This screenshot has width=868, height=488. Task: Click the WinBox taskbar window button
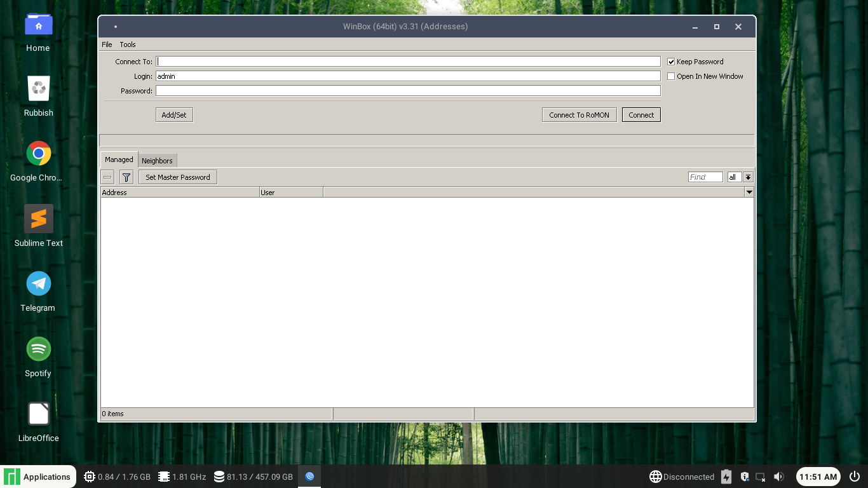(309, 477)
